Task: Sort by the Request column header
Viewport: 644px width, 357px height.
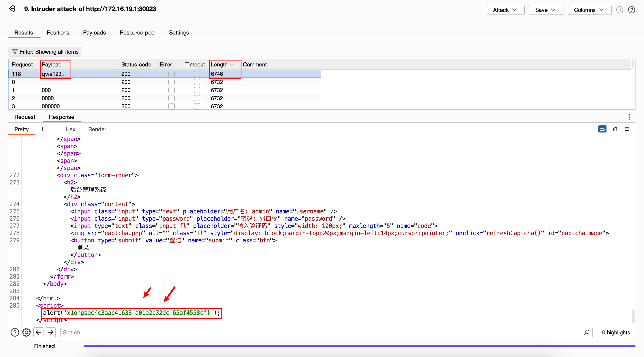Action: [x=25, y=65]
